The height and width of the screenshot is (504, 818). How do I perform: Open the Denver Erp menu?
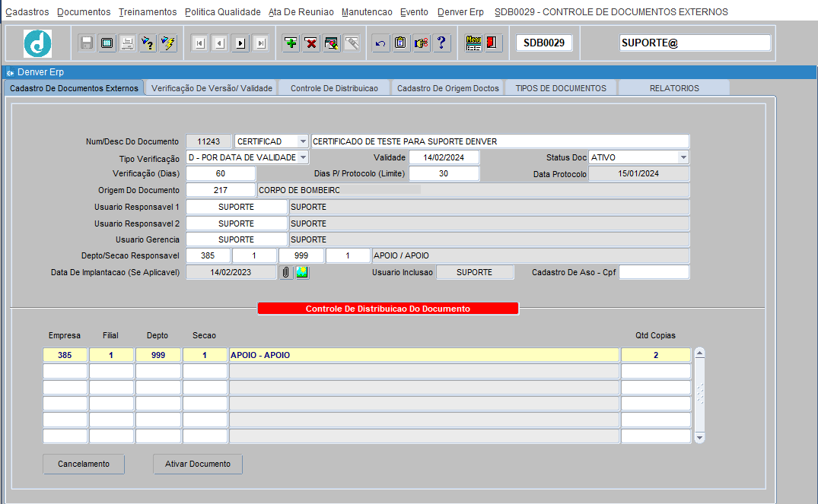click(x=460, y=12)
